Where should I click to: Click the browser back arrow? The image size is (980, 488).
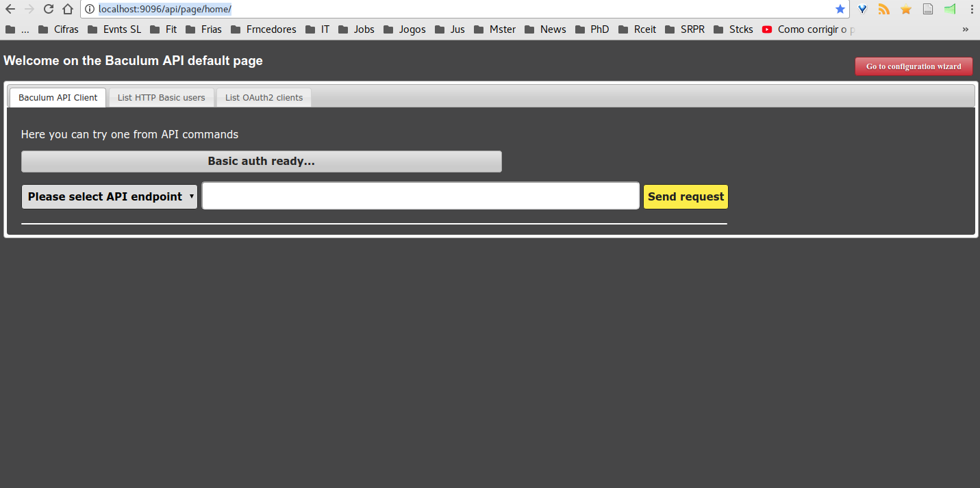click(x=10, y=10)
